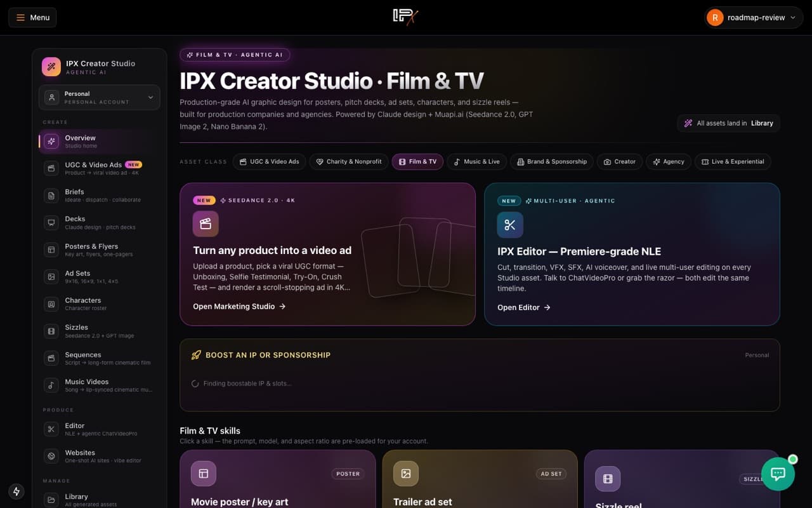Click the IPX logo in header
812x508 pixels.
[405, 17]
